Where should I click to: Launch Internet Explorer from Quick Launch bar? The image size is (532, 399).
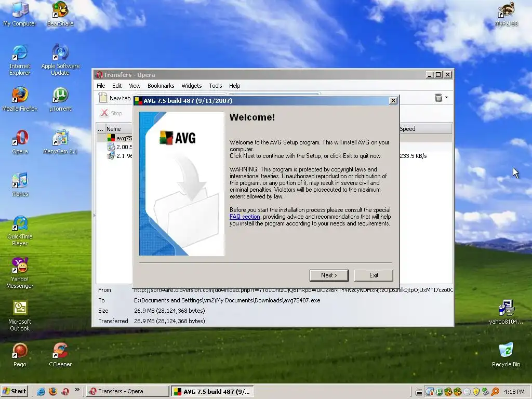[41, 392]
